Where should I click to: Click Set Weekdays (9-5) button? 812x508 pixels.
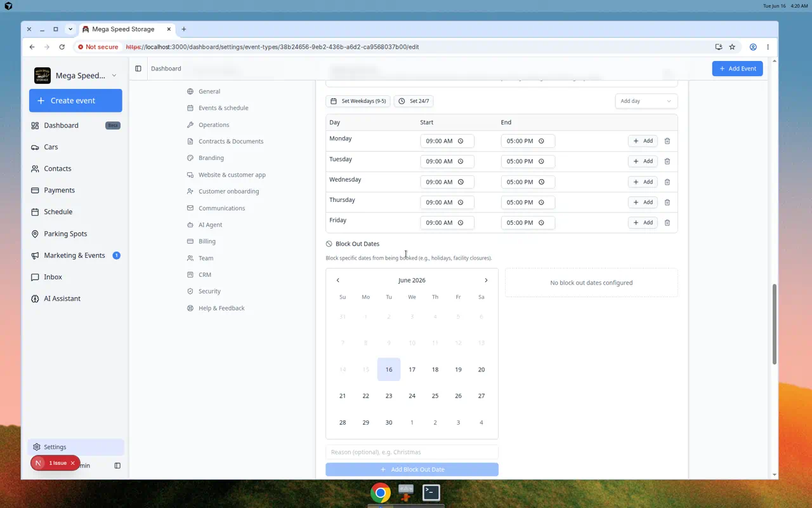click(x=358, y=101)
